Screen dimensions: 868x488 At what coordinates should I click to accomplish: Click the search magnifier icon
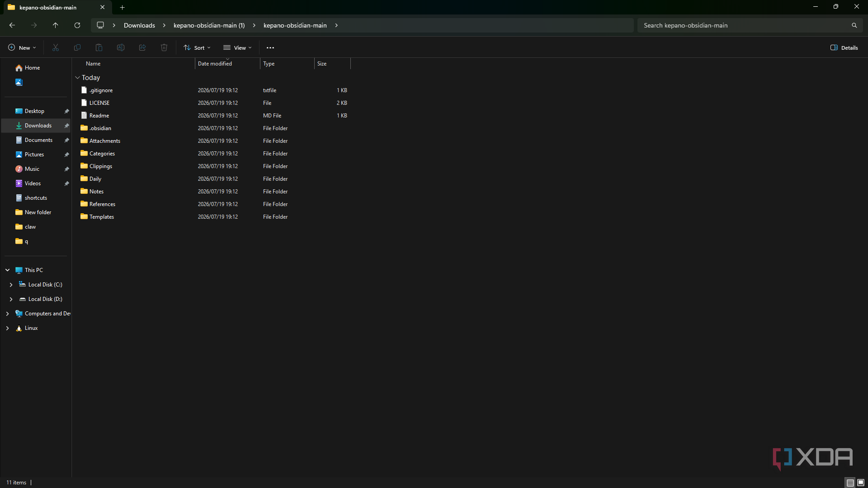point(854,25)
